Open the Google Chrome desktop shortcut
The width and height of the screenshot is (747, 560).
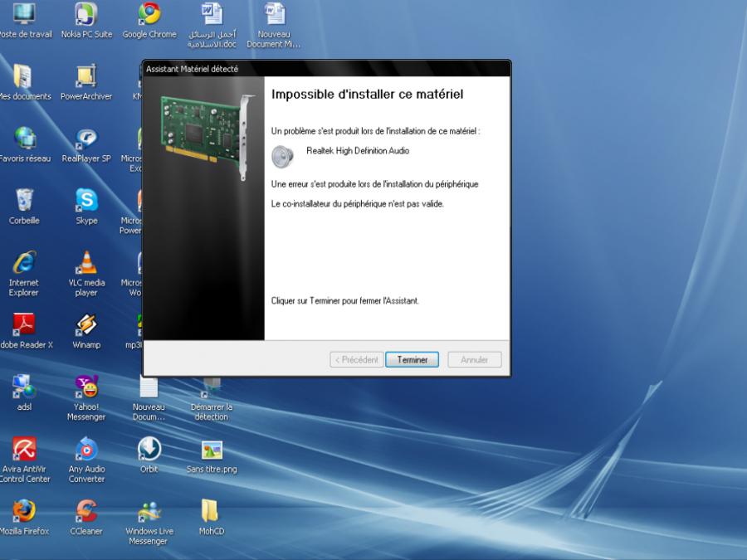[x=149, y=15]
